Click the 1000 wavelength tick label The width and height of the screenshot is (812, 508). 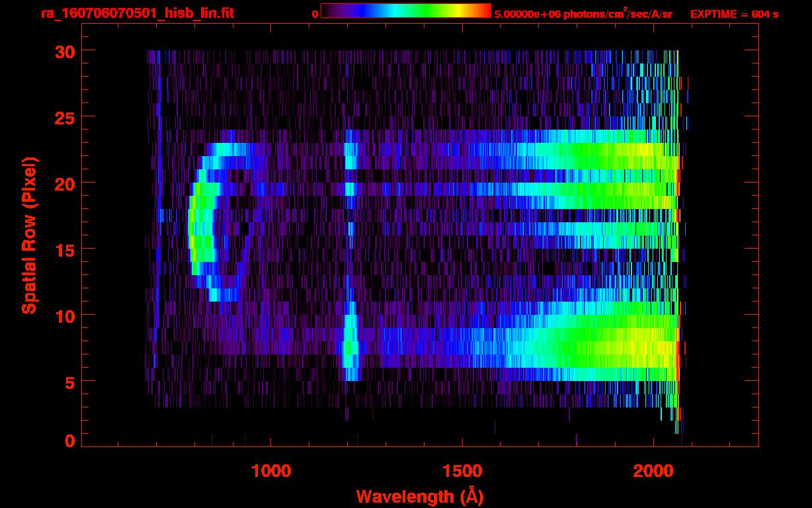pyautogui.click(x=271, y=471)
